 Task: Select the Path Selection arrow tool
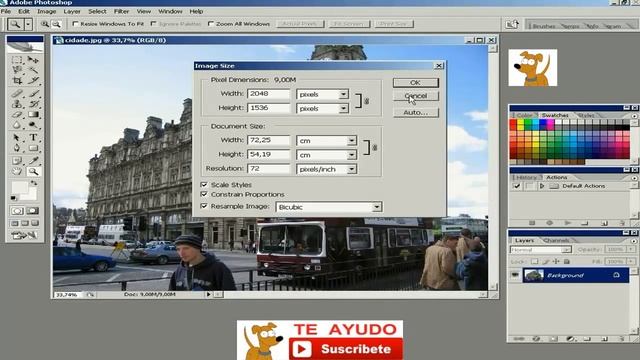click(x=17, y=138)
